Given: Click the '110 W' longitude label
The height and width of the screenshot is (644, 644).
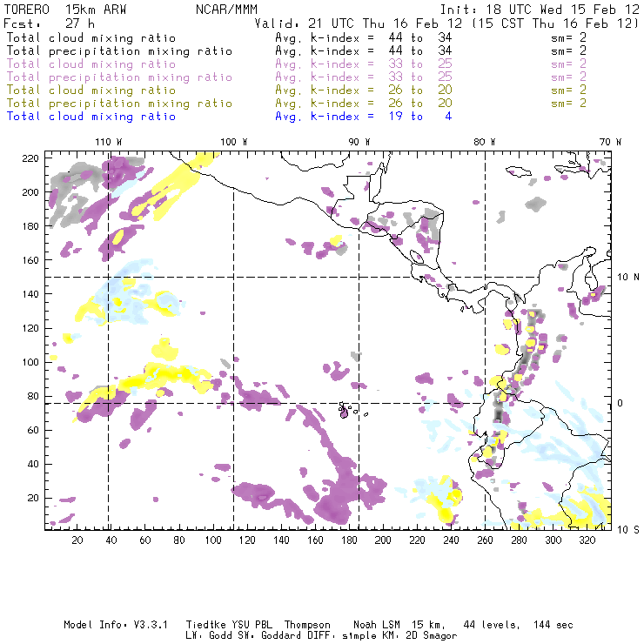Looking at the screenshot, I should [x=109, y=142].
